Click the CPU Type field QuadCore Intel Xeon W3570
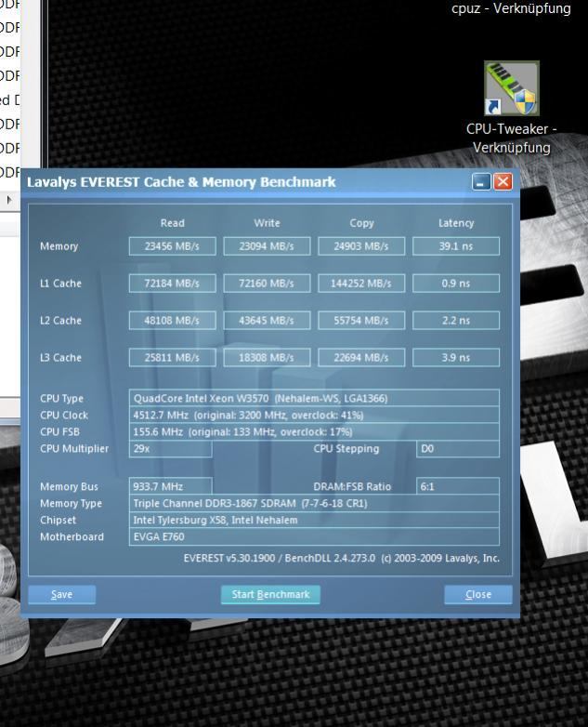Image resolution: width=588 pixels, height=727 pixels. [x=314, y=398]
